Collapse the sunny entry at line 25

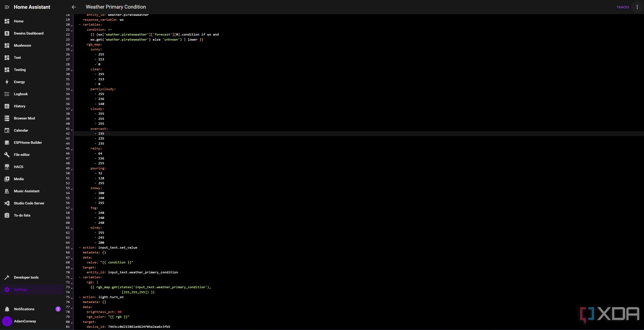point(72,50)
